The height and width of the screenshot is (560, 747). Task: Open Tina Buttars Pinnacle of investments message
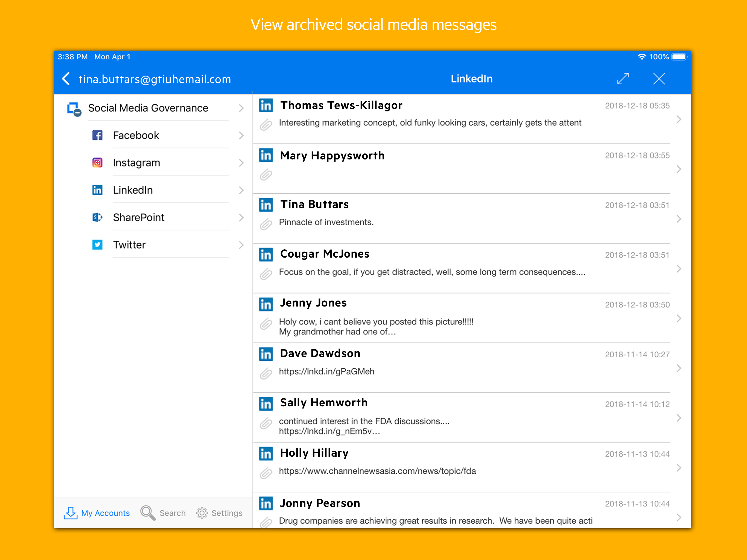[x=471, y=218]
